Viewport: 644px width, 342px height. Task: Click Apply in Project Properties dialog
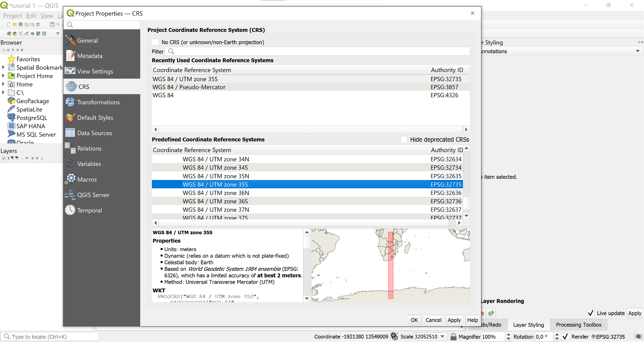pos(454,320)
